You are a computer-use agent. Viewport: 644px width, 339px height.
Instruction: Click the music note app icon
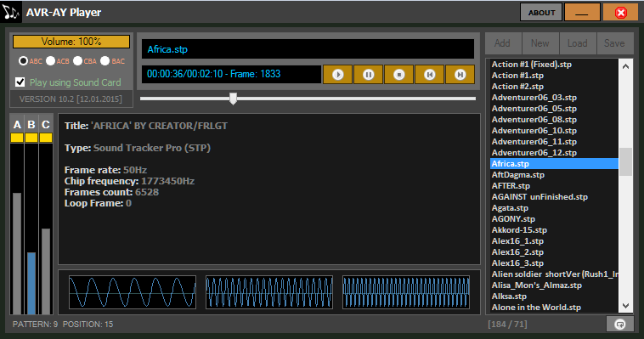coord(11,13)
